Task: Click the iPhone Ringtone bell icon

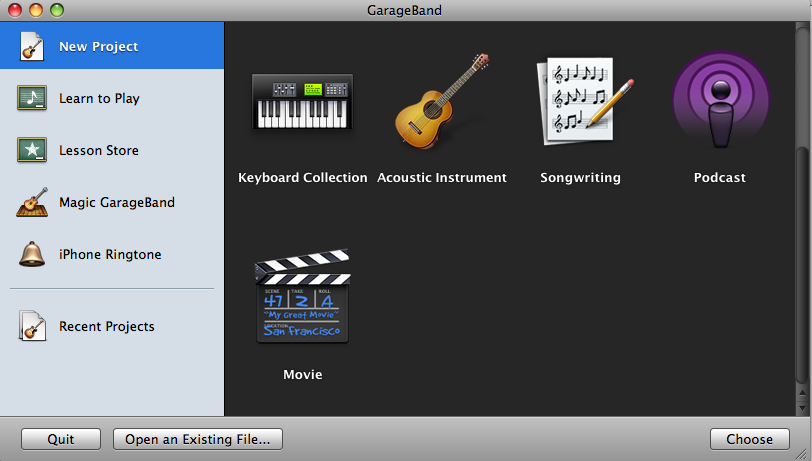Action: pos(32,254)
